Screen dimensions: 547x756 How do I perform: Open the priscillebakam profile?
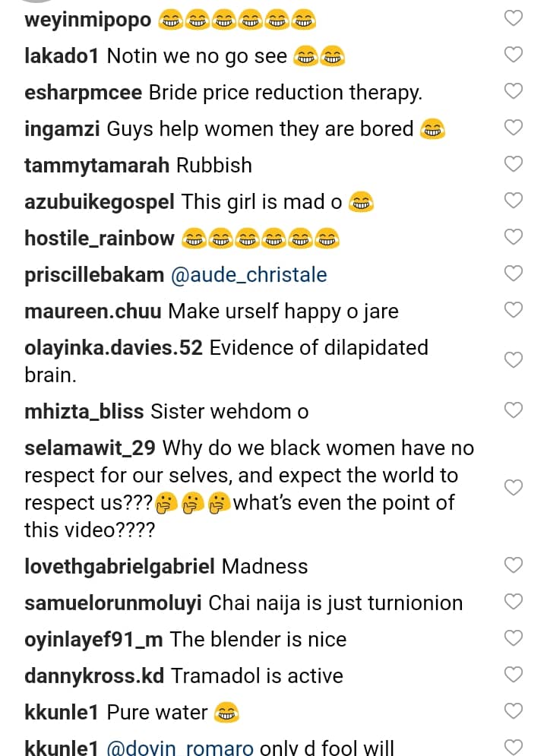(94, 274)
